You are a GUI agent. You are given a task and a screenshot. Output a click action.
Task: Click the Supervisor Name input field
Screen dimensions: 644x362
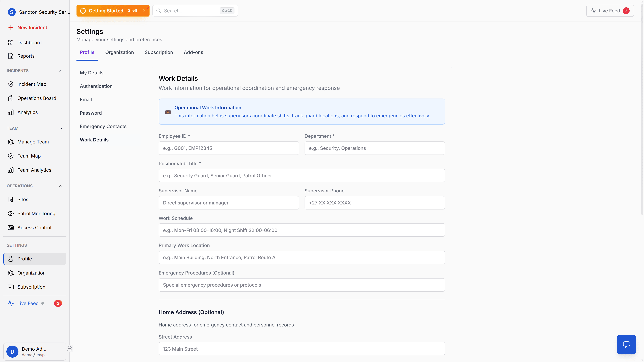click(x=229, y=203)
